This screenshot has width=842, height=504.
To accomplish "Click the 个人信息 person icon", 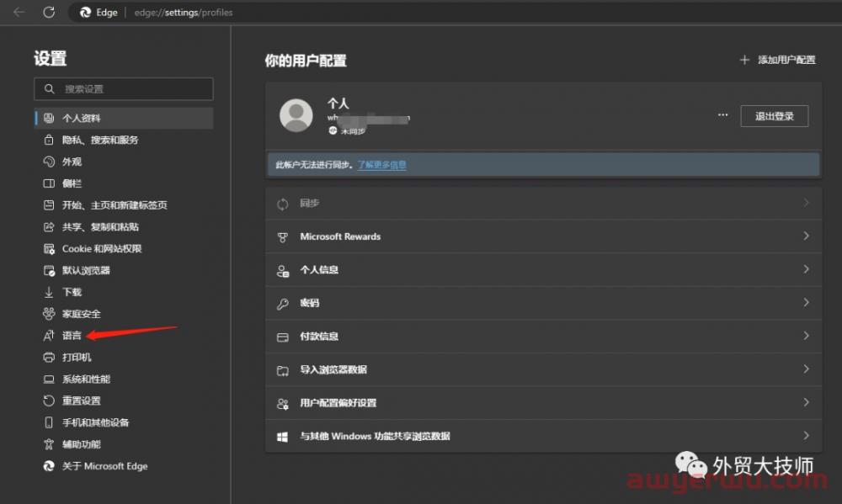I will coord(282,271).
